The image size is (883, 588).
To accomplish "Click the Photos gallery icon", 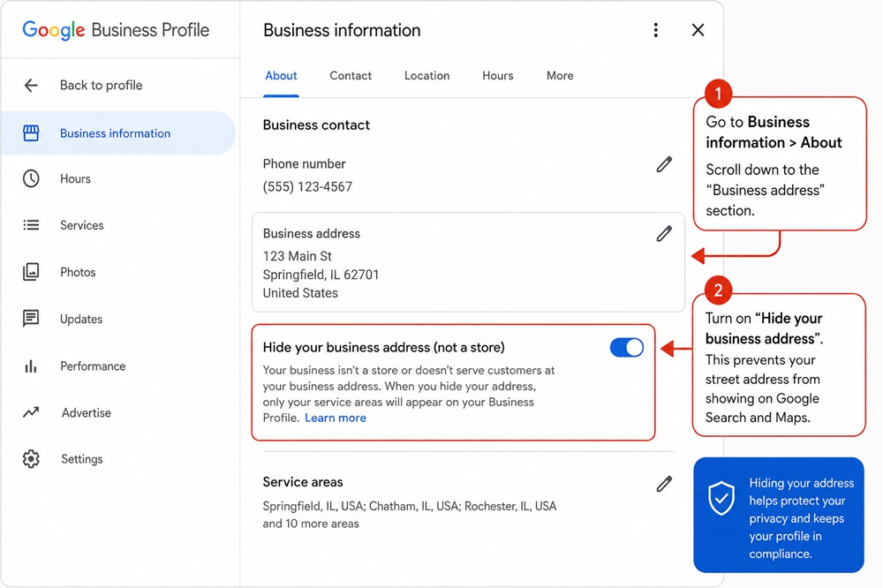I will pyautogui.click(x=31, y=272).
